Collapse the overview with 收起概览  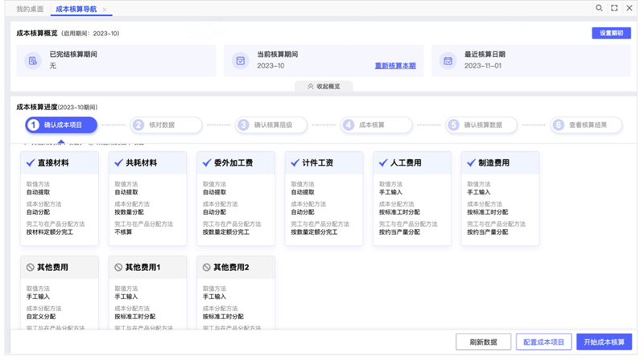[x=324, y=86]
